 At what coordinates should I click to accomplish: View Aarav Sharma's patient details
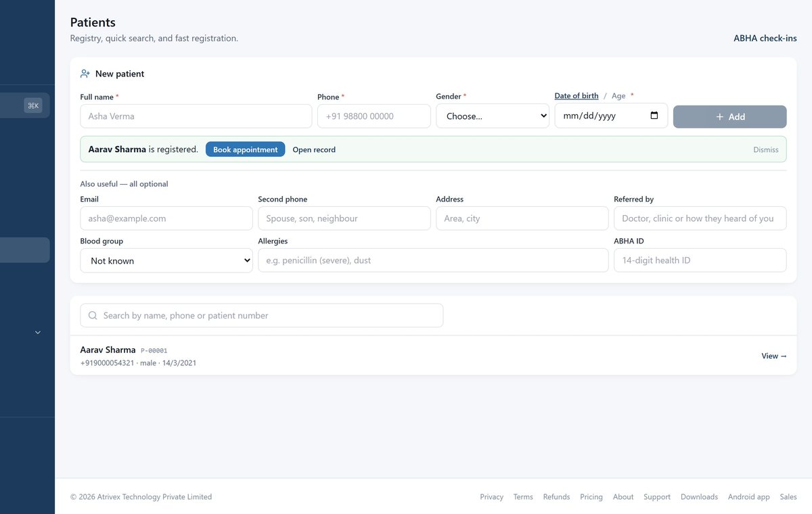coord(774,356)
